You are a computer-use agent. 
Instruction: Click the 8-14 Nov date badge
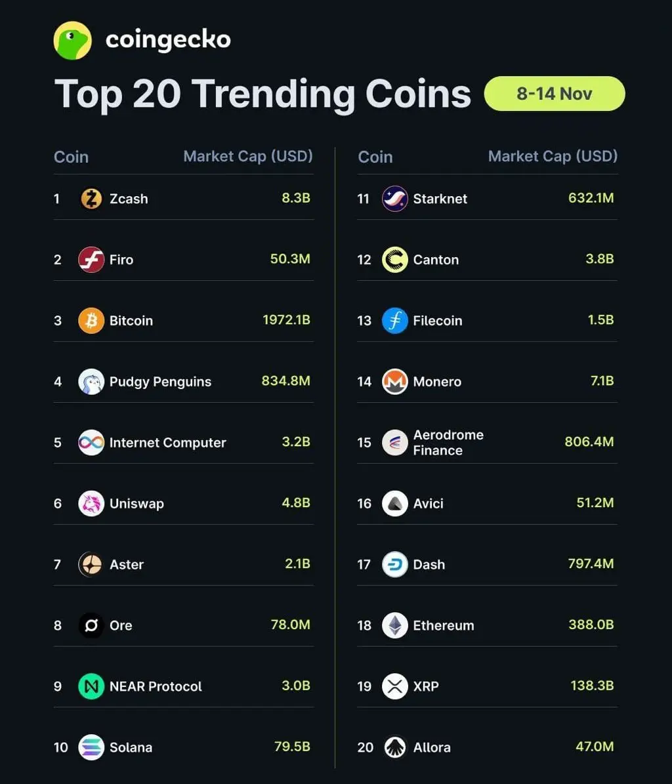pos(555,94)
